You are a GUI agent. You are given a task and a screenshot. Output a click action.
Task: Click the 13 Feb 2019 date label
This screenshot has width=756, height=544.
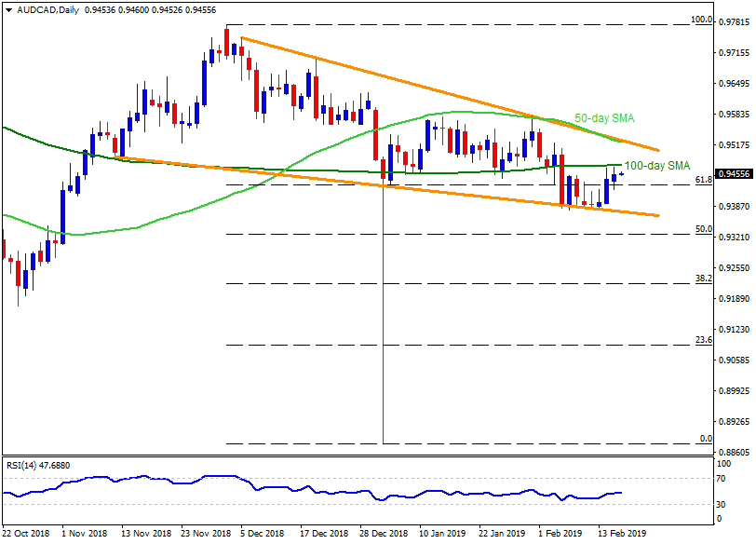tap(621, 534)
